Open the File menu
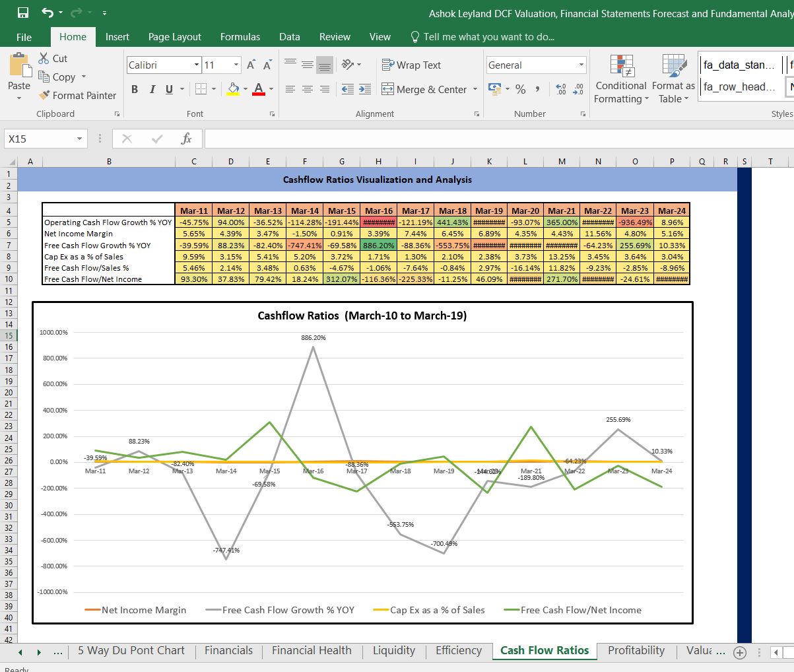 [x=24, y=37]
